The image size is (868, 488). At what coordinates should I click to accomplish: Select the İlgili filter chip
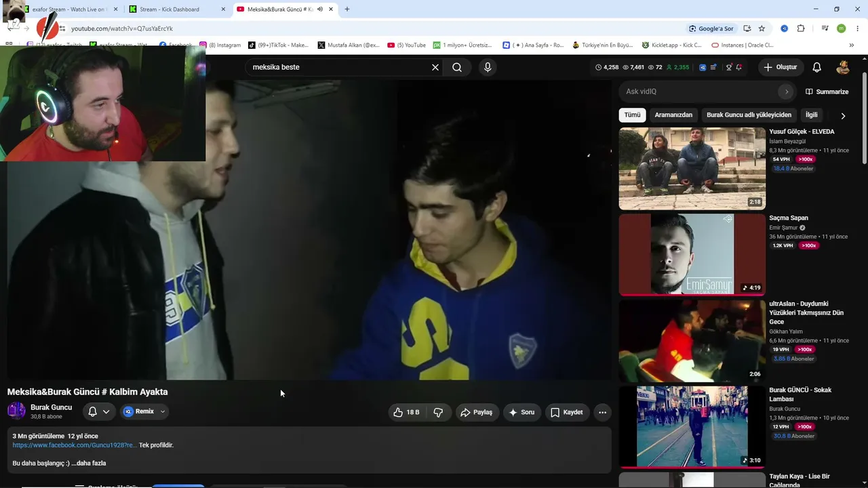pos(812,115)
